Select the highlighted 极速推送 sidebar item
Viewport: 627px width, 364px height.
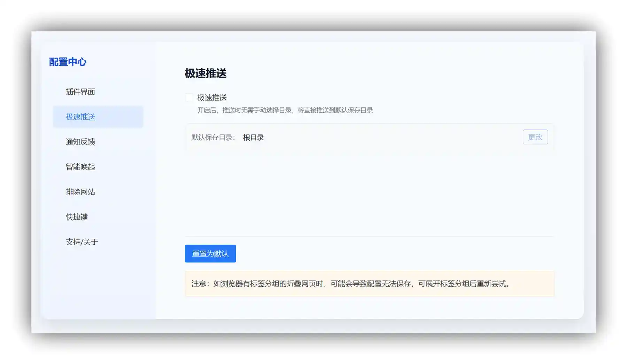pyautogui.click(x=80, y=117)
